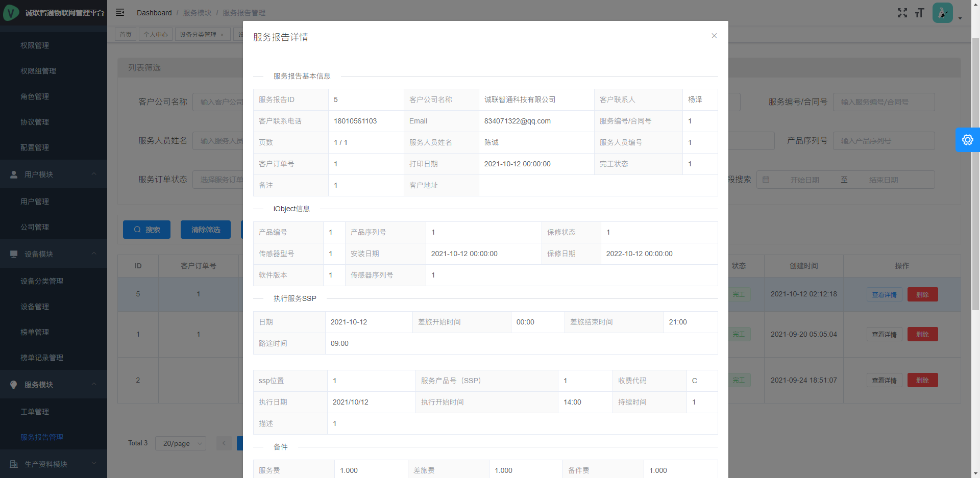Delete the 2021-09-20 05:05:04 row
The width and height of the screenshot is (980, 478).
922,334
